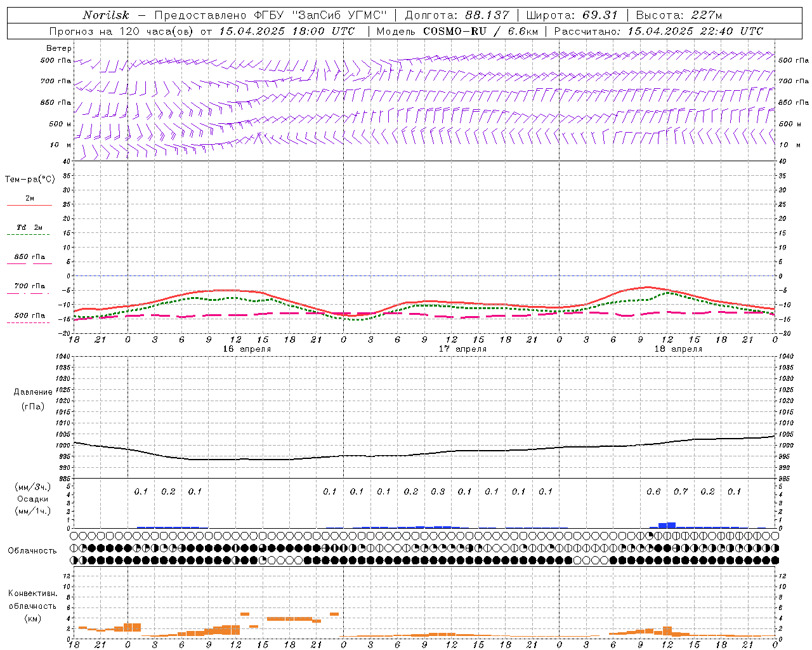Screen dimensions: 812x650
Task: Select the '17 апреля' date label
Action: 463,349
